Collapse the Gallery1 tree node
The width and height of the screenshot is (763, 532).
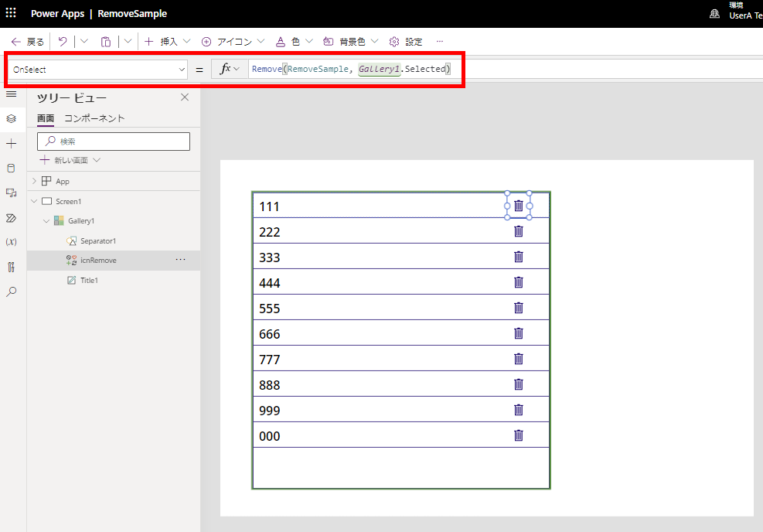[46, 221]
